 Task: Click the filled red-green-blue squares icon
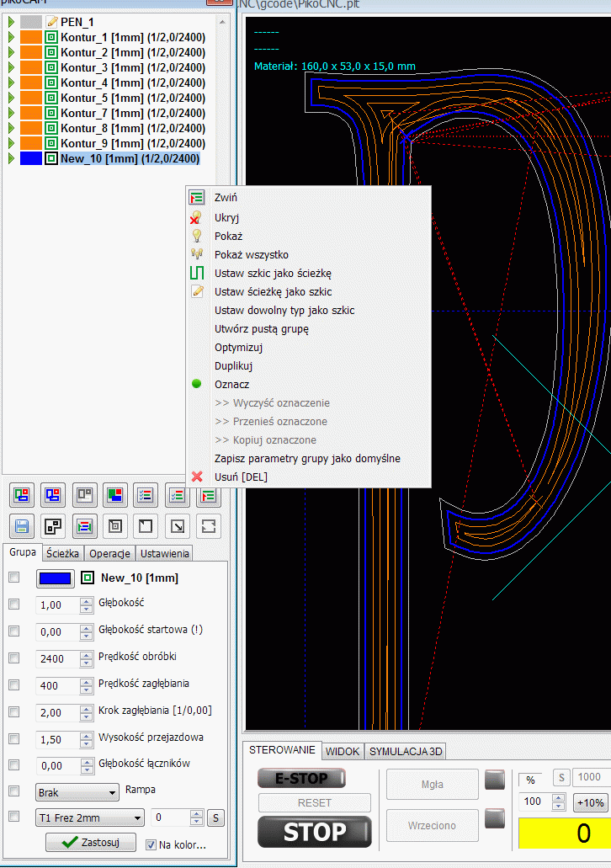(115, 495)
